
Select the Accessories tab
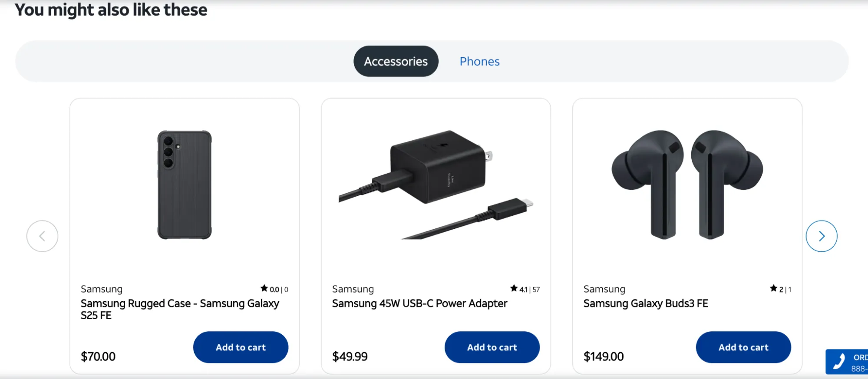coord(395,61)
